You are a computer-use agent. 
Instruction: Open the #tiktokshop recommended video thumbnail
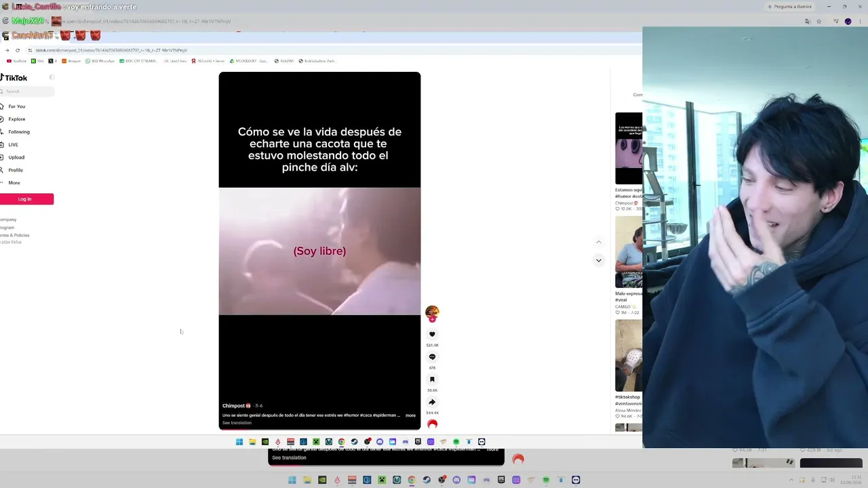coord(629,355)
